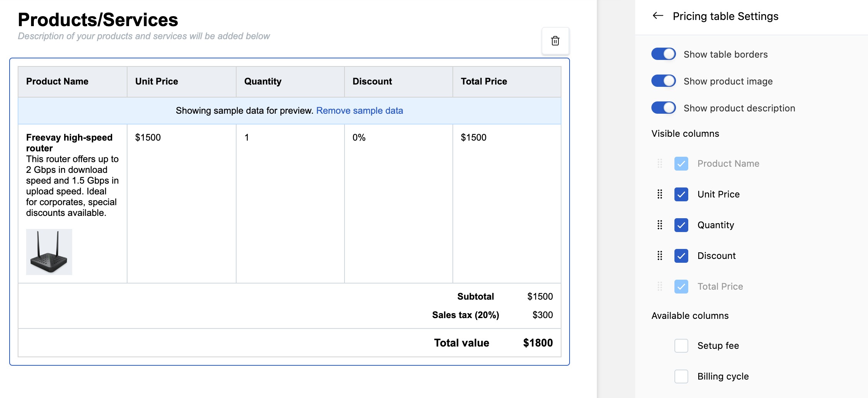Click the Product Name drag handle
This screenshot has height=398, width=868.
pyautogui.click(x=659, y=164)
